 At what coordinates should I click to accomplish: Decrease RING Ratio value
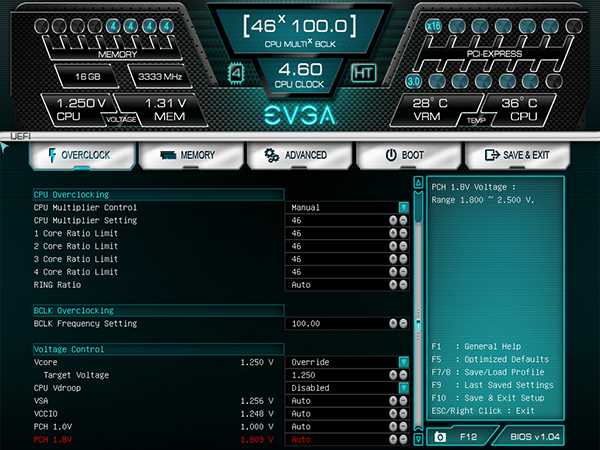[403, 285]
